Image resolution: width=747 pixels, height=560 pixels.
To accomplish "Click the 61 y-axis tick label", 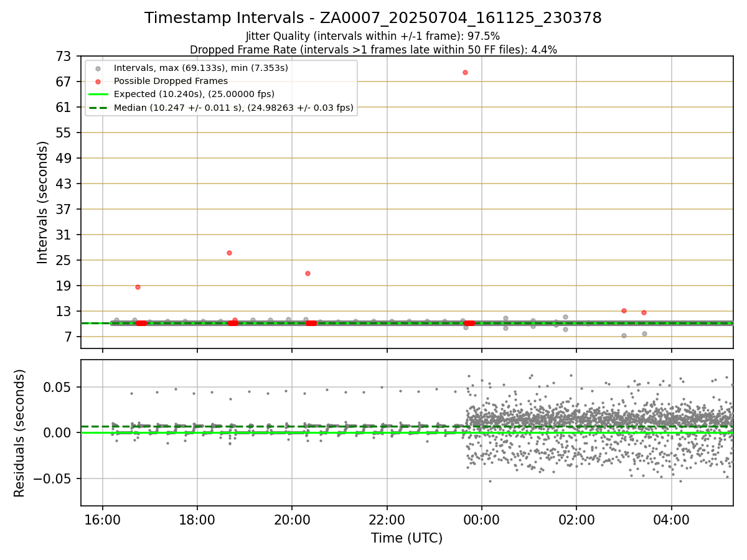I will pyautogui.click(x=65, y=108).
